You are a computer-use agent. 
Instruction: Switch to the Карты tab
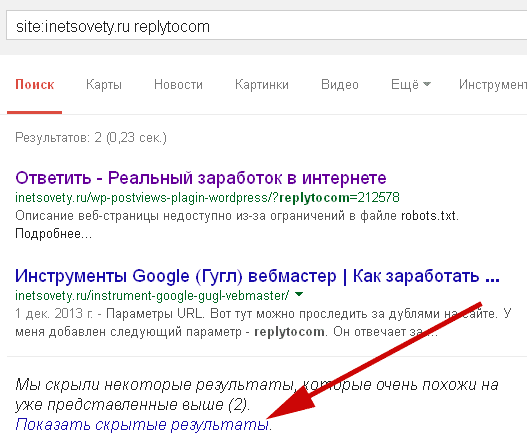pyautogui.click(x=104, y=84)
